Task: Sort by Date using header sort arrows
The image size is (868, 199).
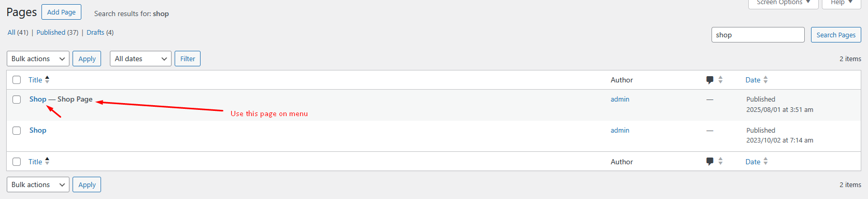Action: pos(765,80)
